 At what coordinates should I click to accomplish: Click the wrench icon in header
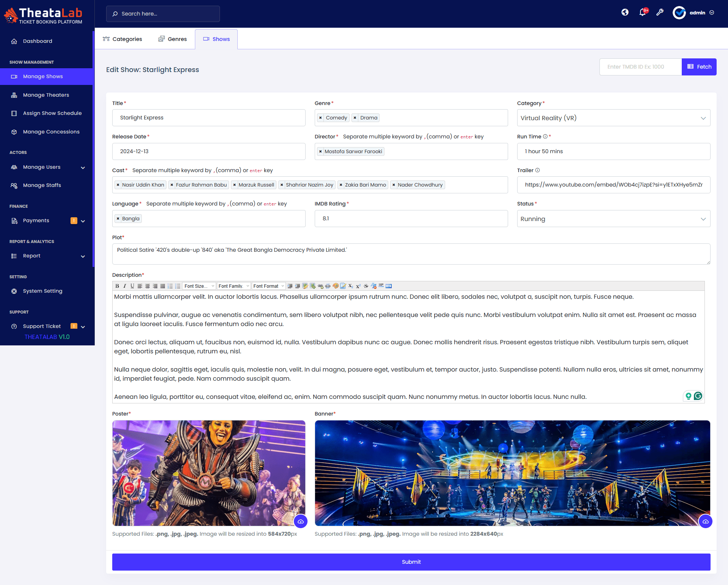pyautogui.click(x=660, y=13)
